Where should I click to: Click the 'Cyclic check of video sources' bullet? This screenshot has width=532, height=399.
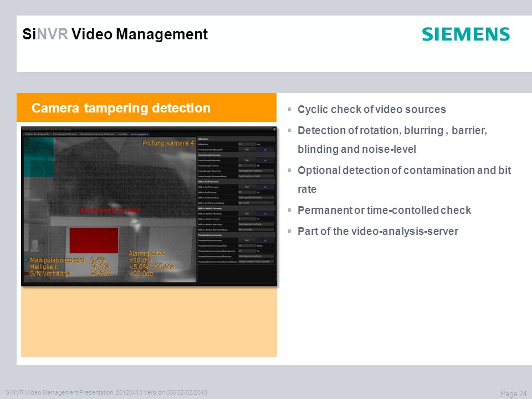pyautogui.click(x=371, y=109)
